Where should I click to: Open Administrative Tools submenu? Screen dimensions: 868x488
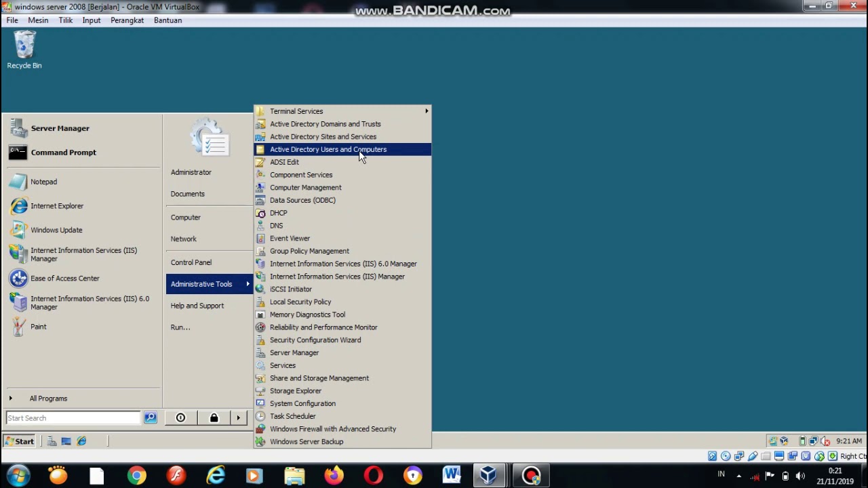pyautogui.click(x=210, y=284)
